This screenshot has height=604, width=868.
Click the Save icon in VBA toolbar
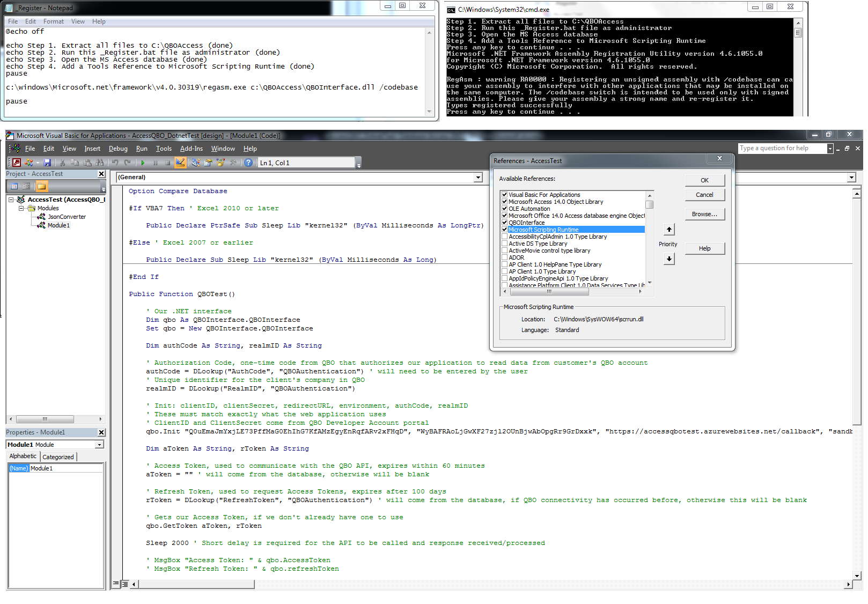(47, 163)
